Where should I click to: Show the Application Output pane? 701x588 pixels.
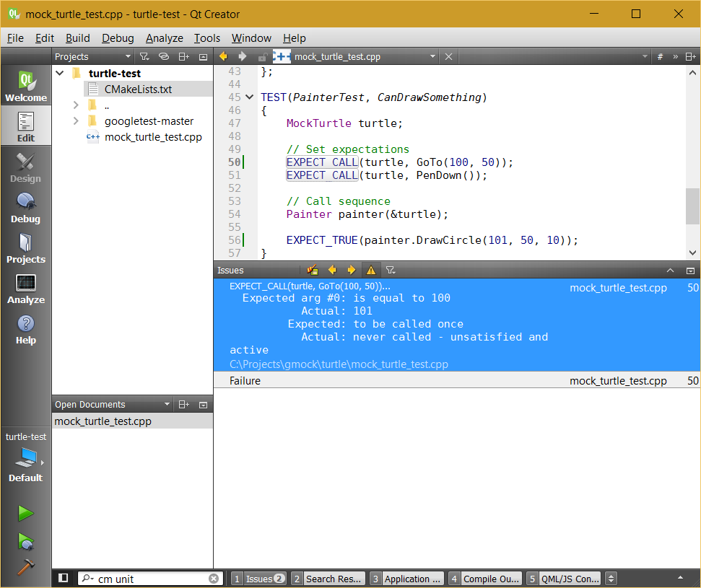point(407,579)
